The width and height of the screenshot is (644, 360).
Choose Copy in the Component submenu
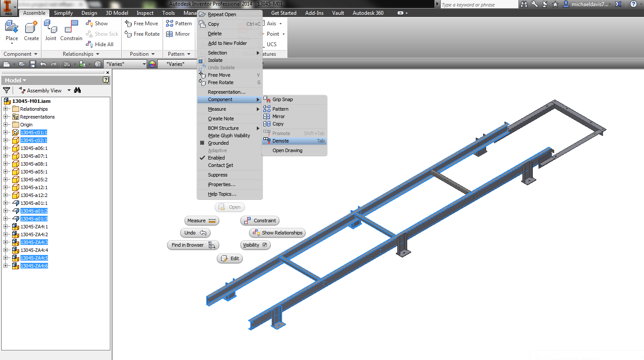pos(294,124)
